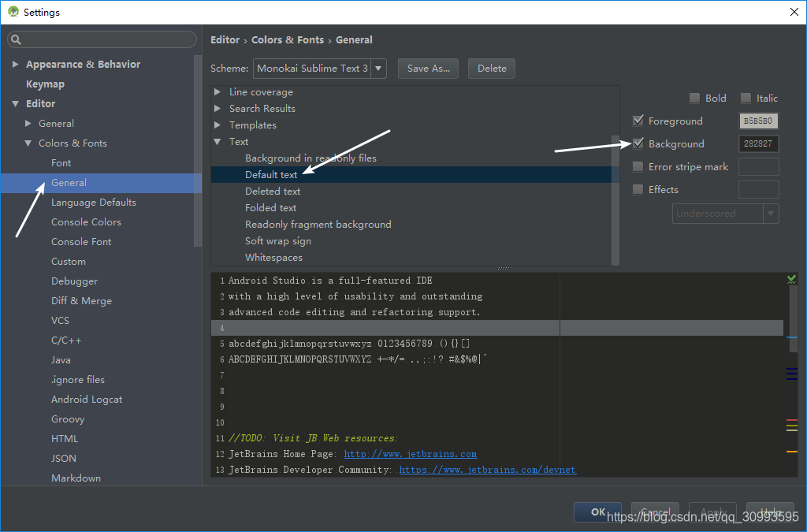This screenshot has height=532, width=807.
Task: Click the Effects color box
Action: 758,189
